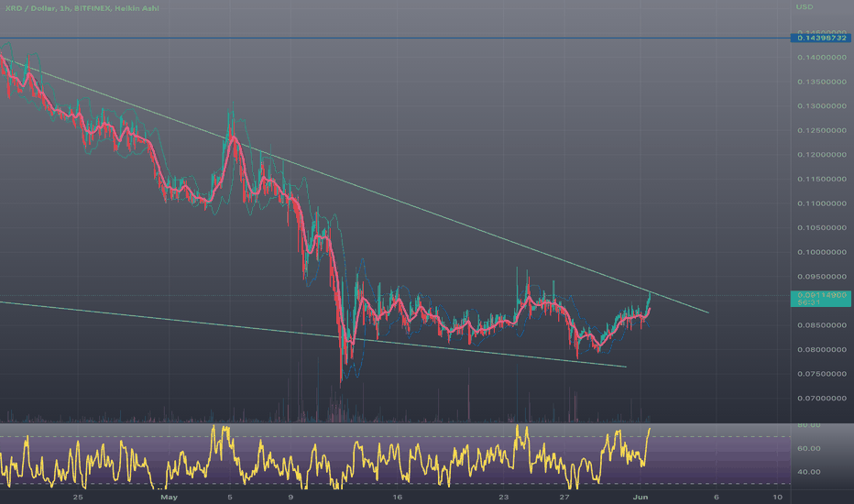Click price axis value 0.10500000
Screen dimensions: 854x504
(x=822, y=228)
